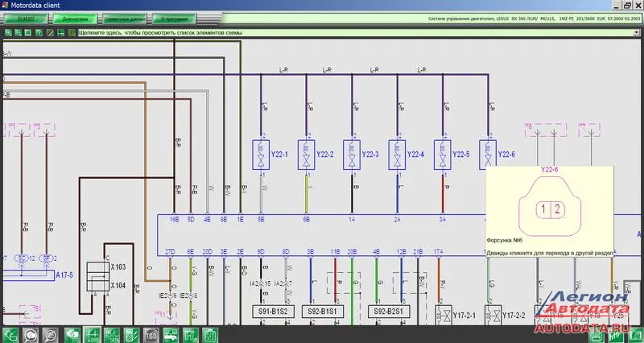Click the fit-to-window icon in the toolbar
This screenshot has height=343, width=644.
(x=28, y=32)
